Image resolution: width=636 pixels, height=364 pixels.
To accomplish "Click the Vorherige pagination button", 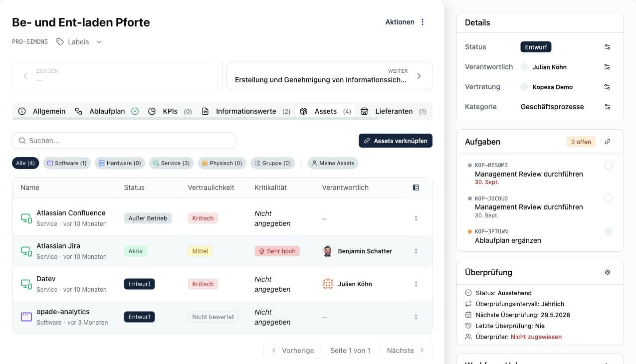I will 292,351.
